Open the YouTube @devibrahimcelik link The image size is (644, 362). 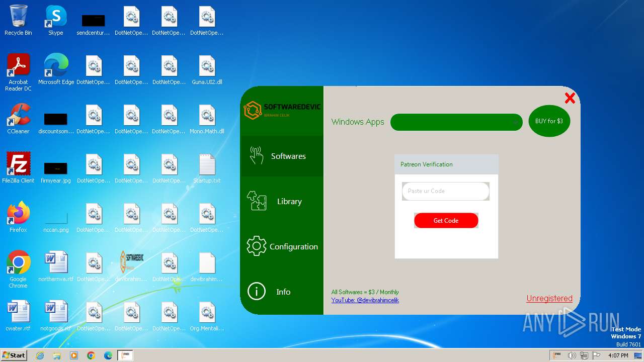[x=365, y=300]
